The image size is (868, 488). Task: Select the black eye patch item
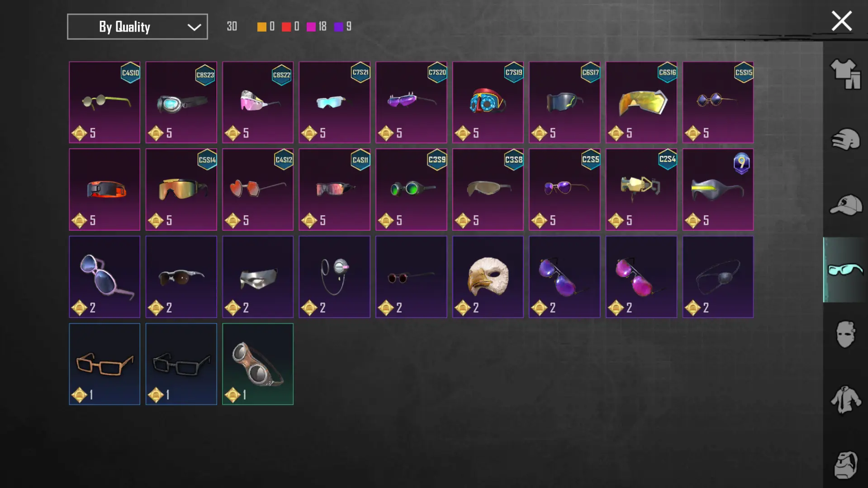pyautogui.click(x=718, y=277)
